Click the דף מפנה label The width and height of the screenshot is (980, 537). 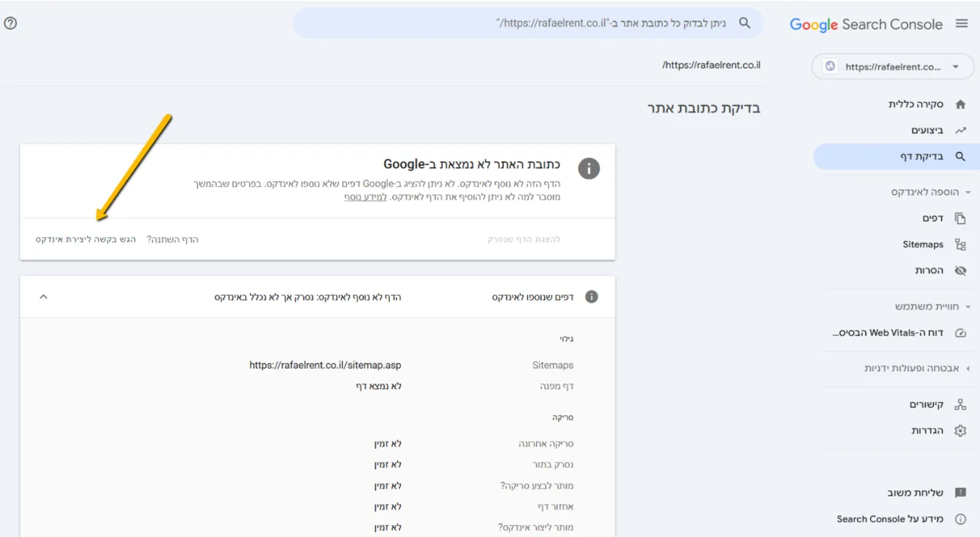[557, 386]
